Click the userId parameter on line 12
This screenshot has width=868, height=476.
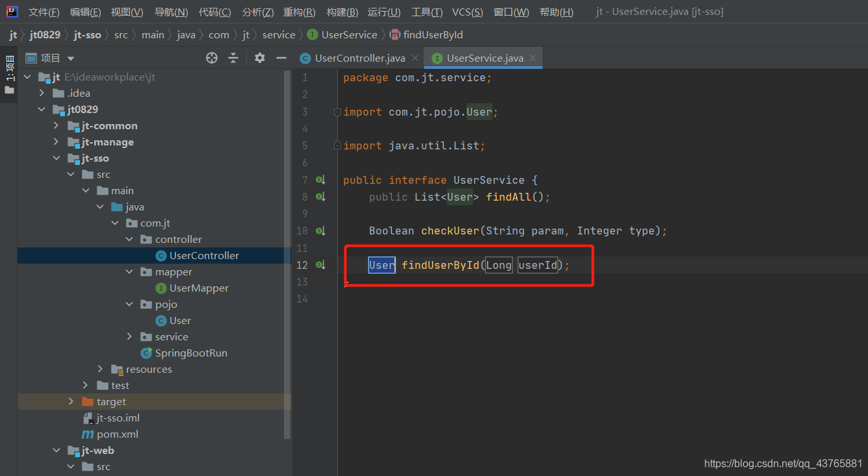click(538, 265)
